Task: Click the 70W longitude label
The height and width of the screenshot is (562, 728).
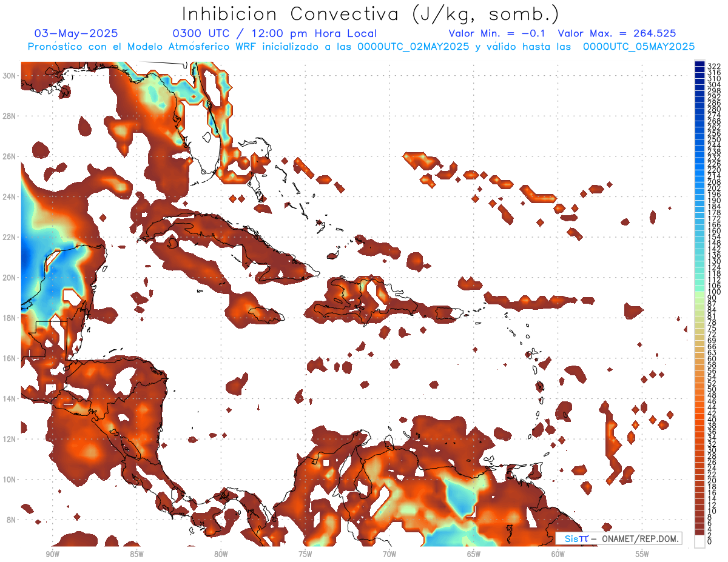Action: 389,554
